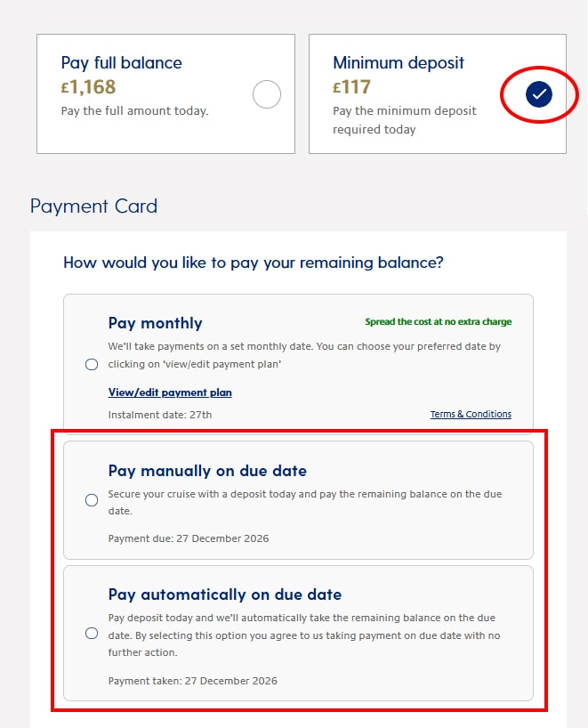The image size is (588, 728).
Task: Click the Pay full balance card title
Action: click(122, 62)
